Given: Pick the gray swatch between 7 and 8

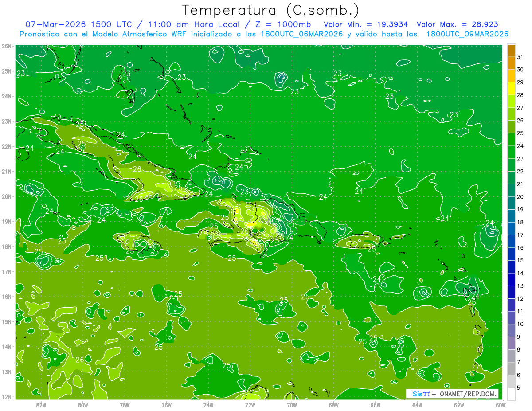Looking at the screenshot, I should point(511,356).
